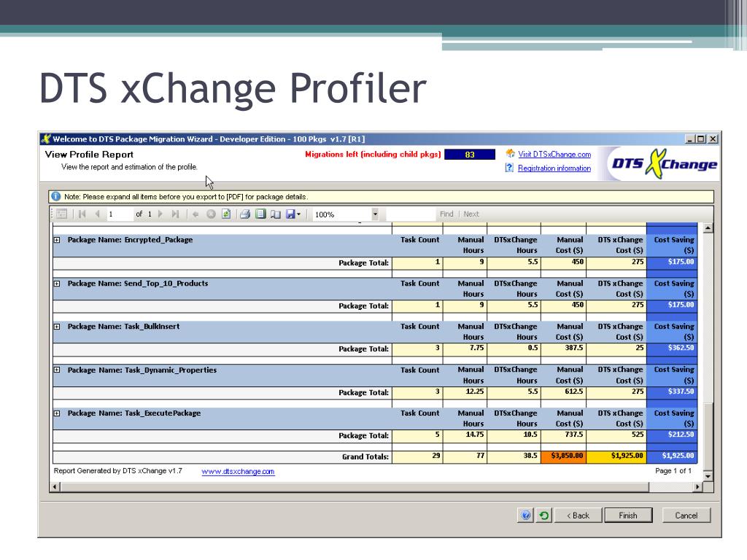Click horizontal scrollbar left arrow
The image size is (747, 560).
coord(55,486)
